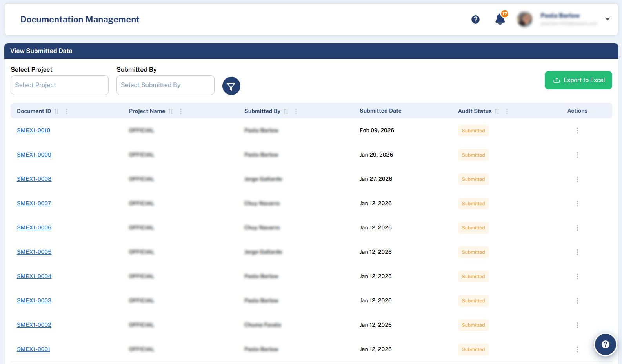Open actions menu for SMEX1-0005 row
The image size is (622, 364).
tap(577, 252)
